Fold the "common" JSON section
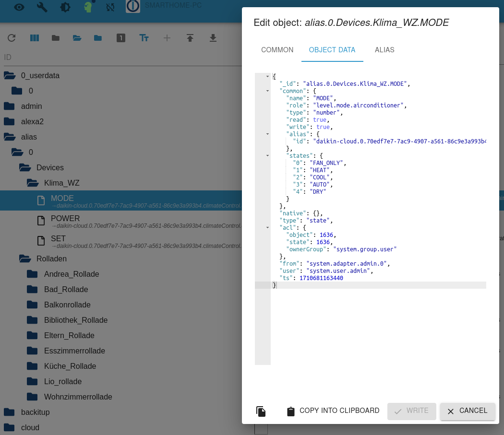The image size is (504, 435). 267,91
